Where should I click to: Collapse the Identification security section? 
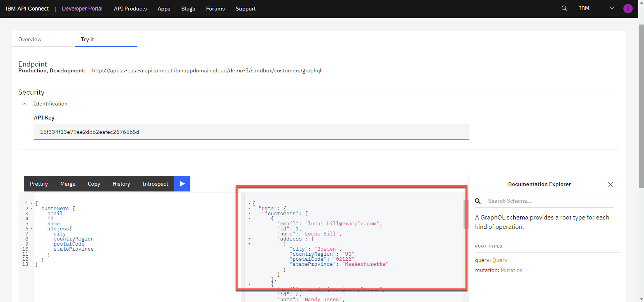click(x=24, y=104)
